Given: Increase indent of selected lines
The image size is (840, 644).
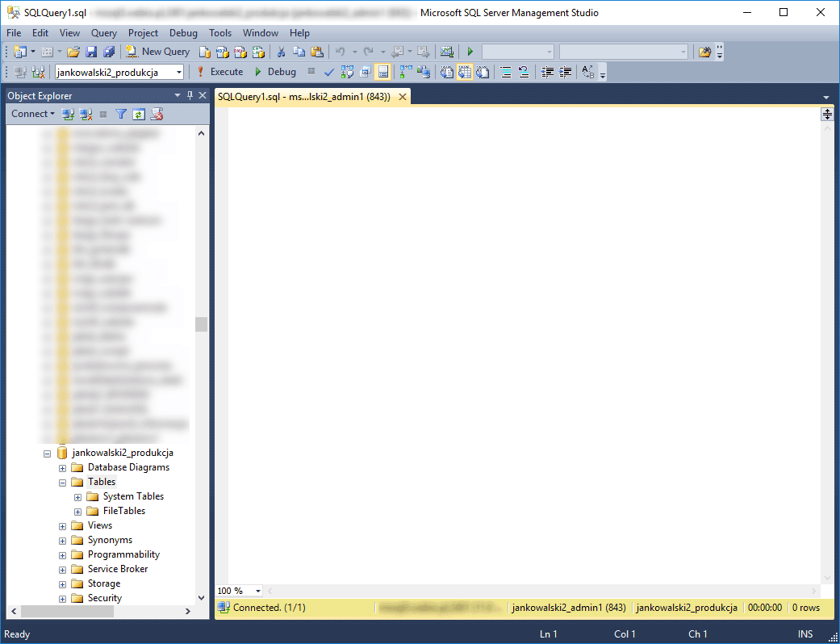Looking at the screenshot, I should (x=565, y=72).
